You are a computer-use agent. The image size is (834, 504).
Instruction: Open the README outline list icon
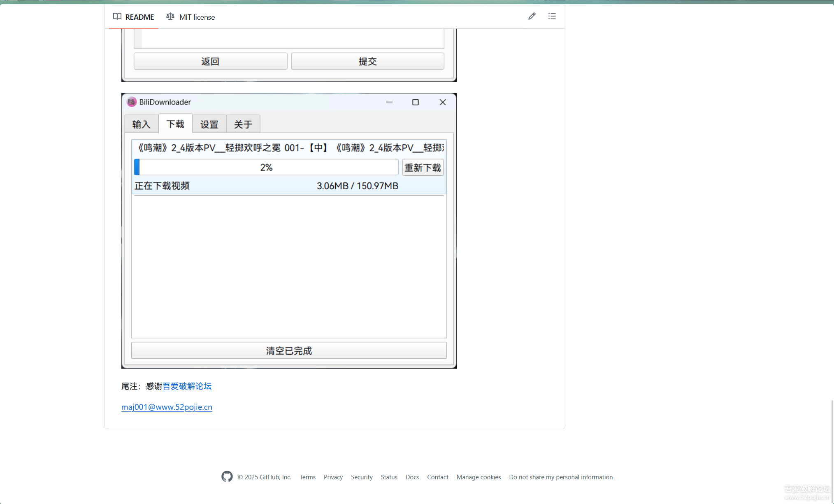[x=552, y=16]
